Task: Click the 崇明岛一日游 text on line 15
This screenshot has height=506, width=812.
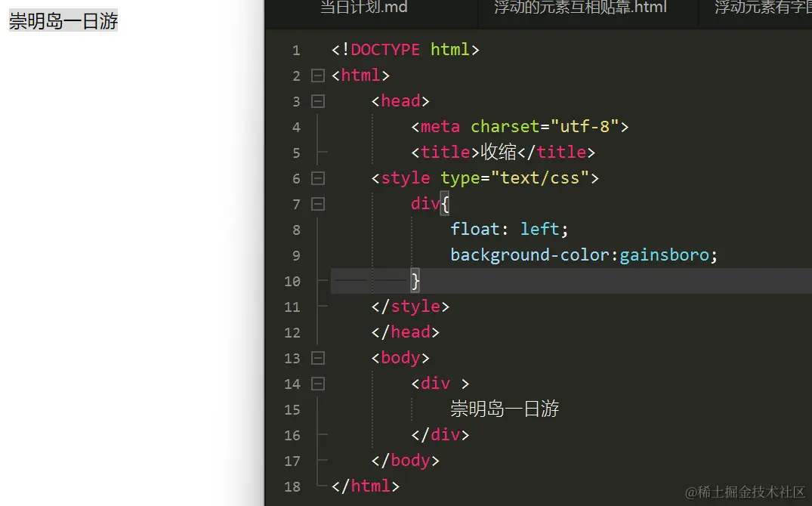Action: click(x=505, y=409)
